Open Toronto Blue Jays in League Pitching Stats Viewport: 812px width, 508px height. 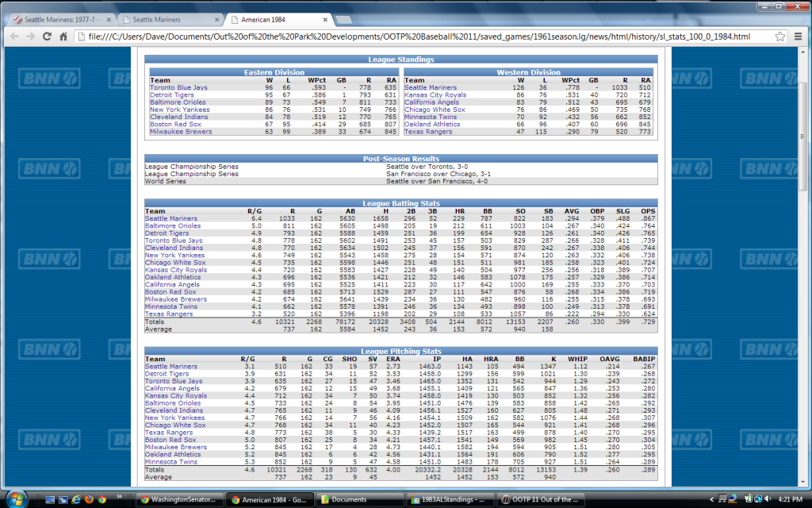coord(174,381)
